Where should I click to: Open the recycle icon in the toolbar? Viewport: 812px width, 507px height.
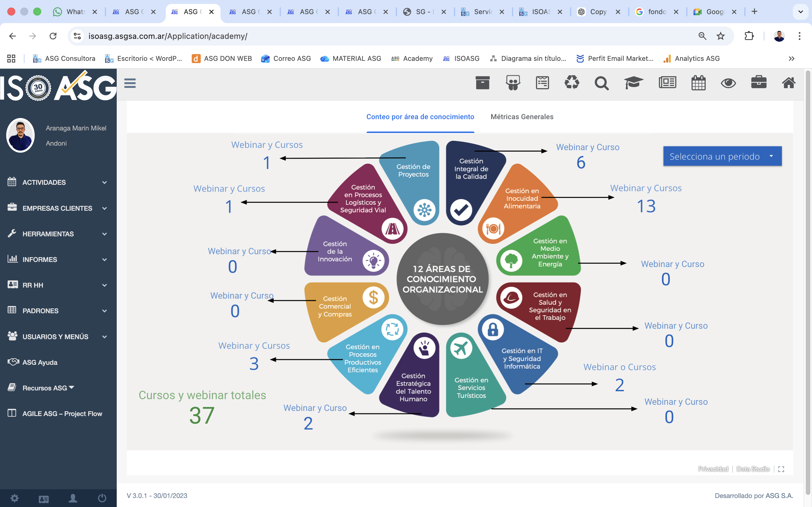(572, 83)
